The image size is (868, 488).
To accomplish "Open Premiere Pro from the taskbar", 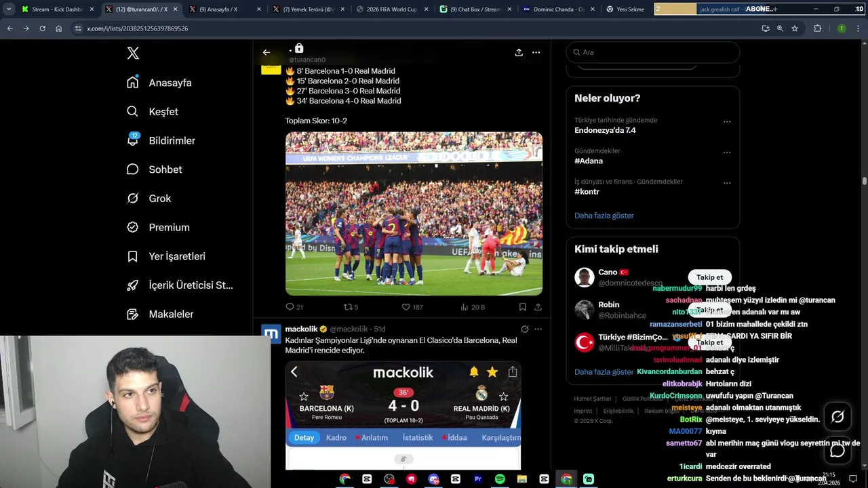I will tap(477, 479).
